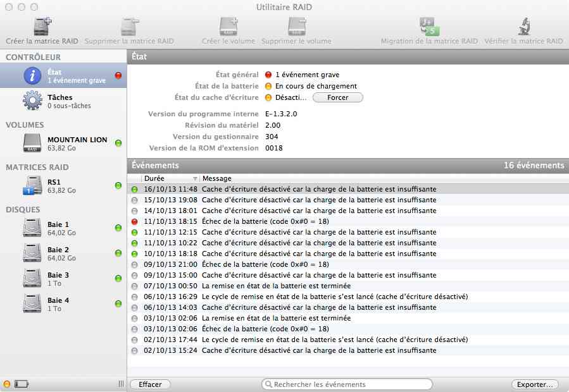Select the 11/10/13 10:22 event row
This screenshot has width=569, height=392.
348,243
